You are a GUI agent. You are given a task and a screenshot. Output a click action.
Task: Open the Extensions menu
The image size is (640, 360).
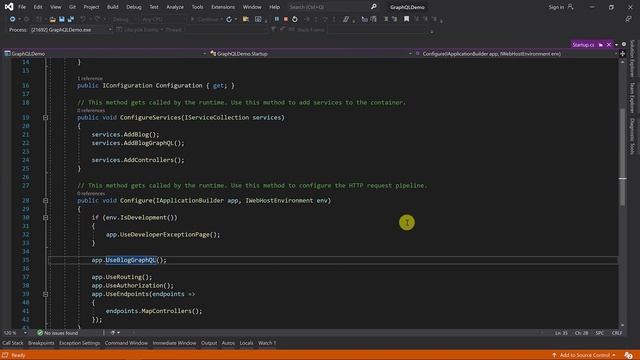coord(223,7)
